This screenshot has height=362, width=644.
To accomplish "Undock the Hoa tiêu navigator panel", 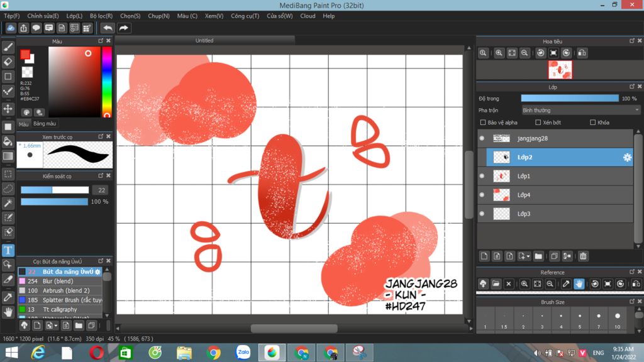I will click(x=632, y=41).
